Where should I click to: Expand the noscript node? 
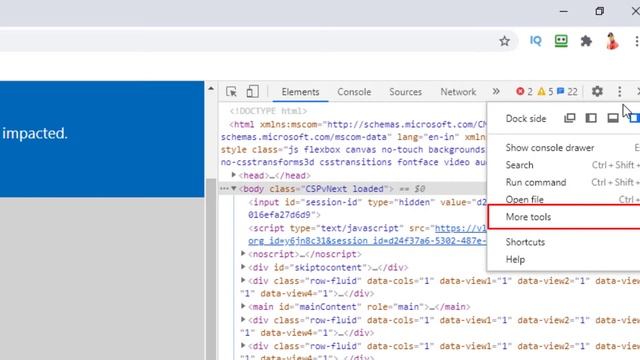point(243,254)
